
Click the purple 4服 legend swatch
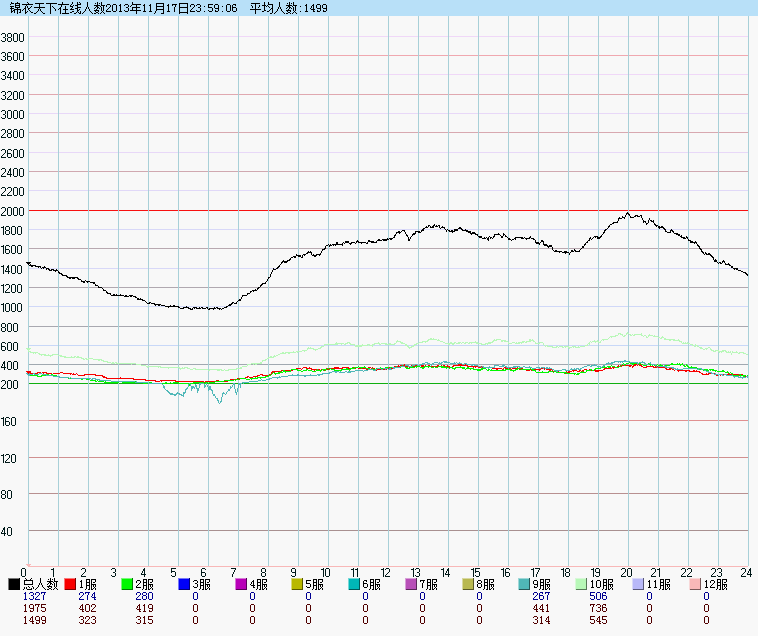(242, 584)
